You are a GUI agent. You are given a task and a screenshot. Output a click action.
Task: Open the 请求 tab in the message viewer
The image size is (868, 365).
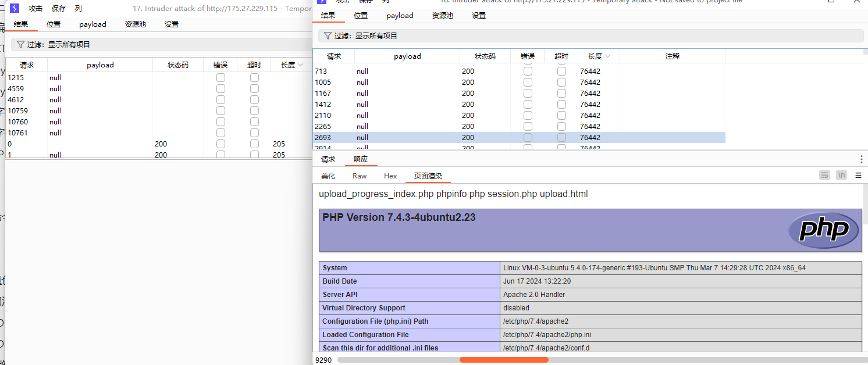coord(328,159)
